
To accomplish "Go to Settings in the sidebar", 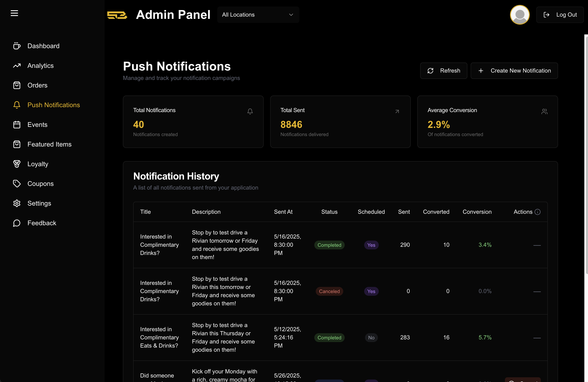I will 32,203.
